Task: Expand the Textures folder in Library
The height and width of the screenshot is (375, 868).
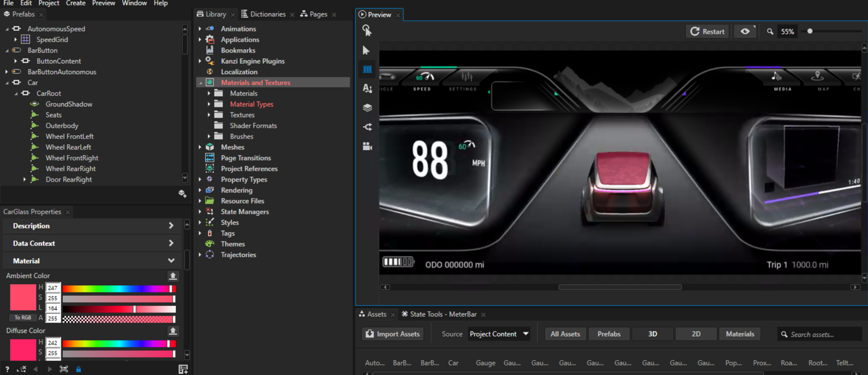Action: pyautogui.click(x=209, y=115)
